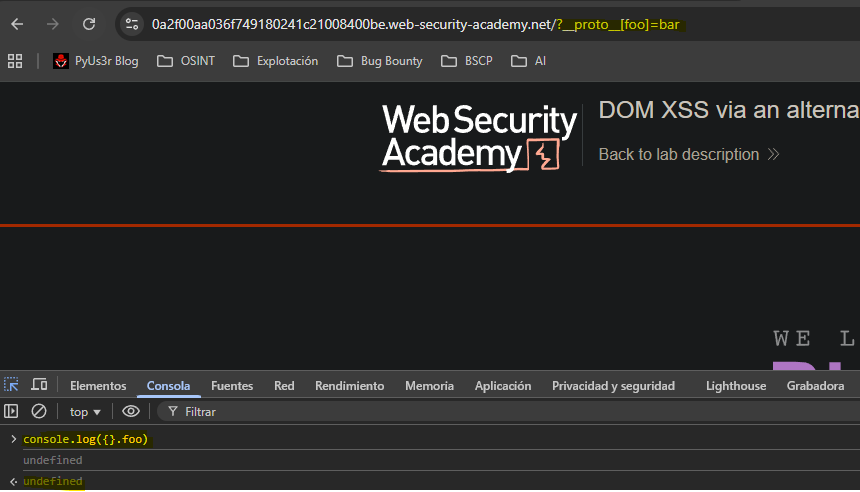
Task: Switch to the Red network tab
Action: pyautogui.click(x=284, y=386)
